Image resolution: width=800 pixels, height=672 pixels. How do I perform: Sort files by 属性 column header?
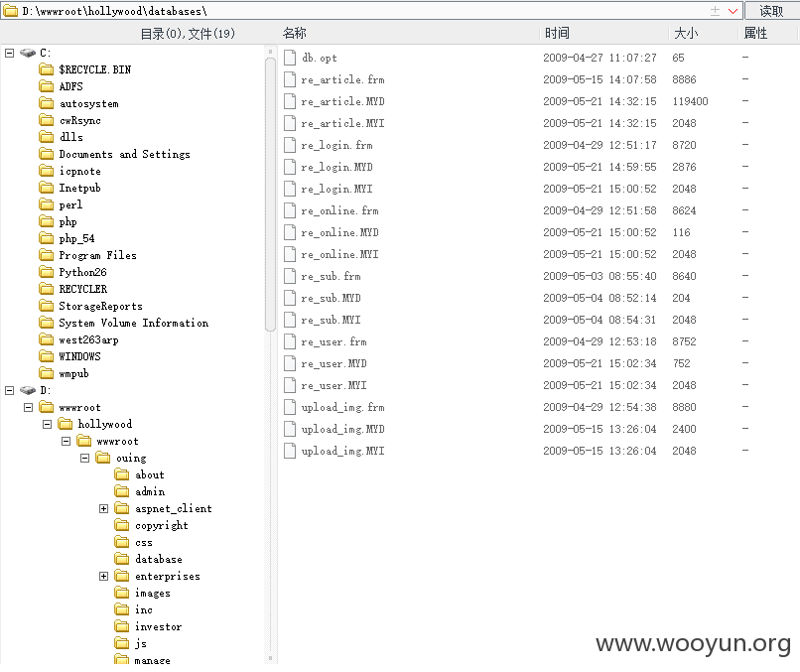coord(755,33)
